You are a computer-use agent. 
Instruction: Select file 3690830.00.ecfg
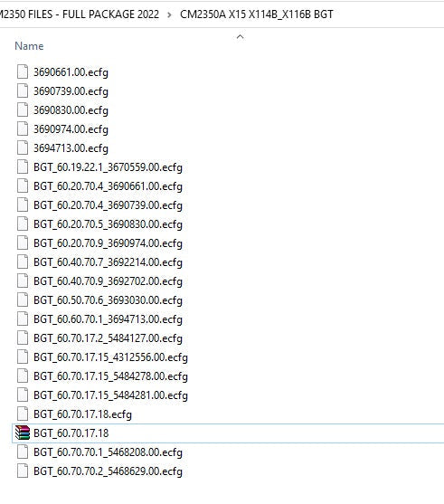coord(71,110)
